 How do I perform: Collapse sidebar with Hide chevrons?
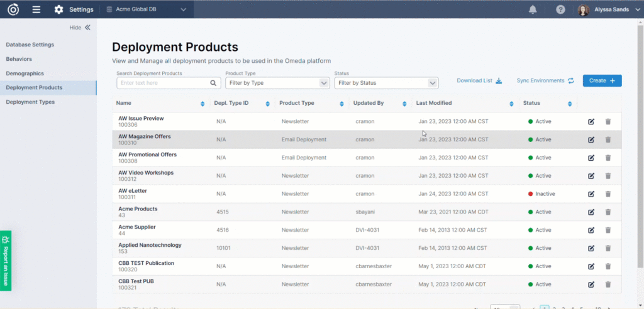coord(87,28)
